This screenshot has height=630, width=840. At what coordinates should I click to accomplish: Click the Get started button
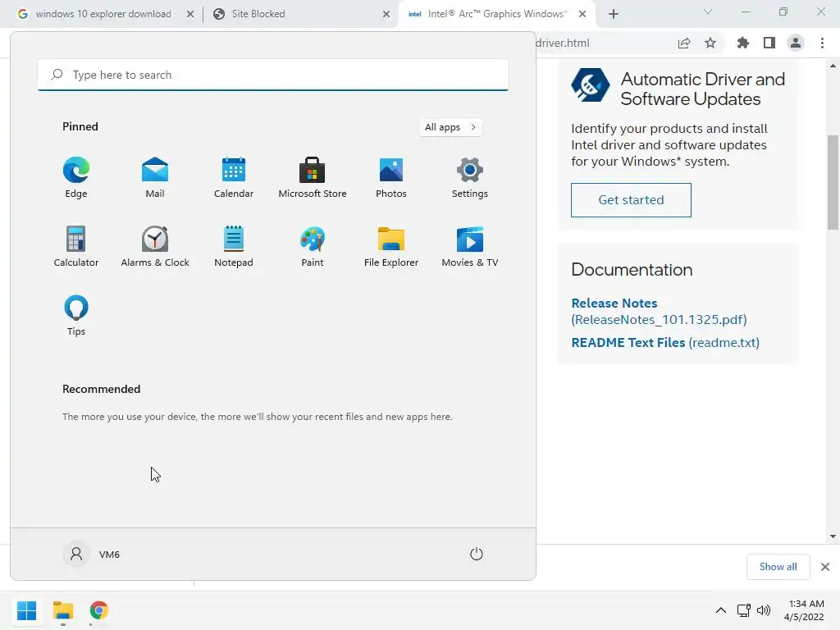631,200
